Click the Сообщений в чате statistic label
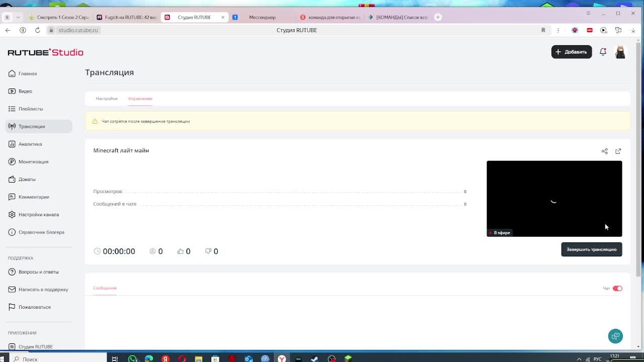Viewport: 644px width, 362px height. [x=115, y=204]
